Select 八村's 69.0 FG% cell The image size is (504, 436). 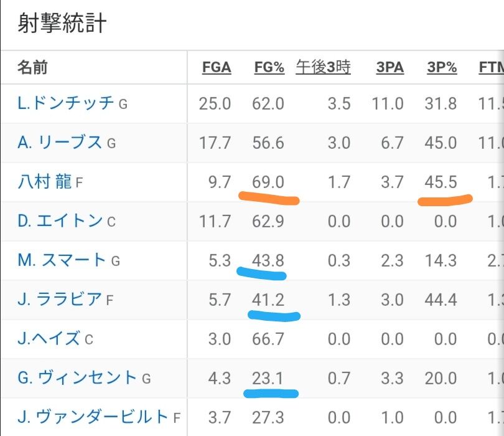coord(268,182)
